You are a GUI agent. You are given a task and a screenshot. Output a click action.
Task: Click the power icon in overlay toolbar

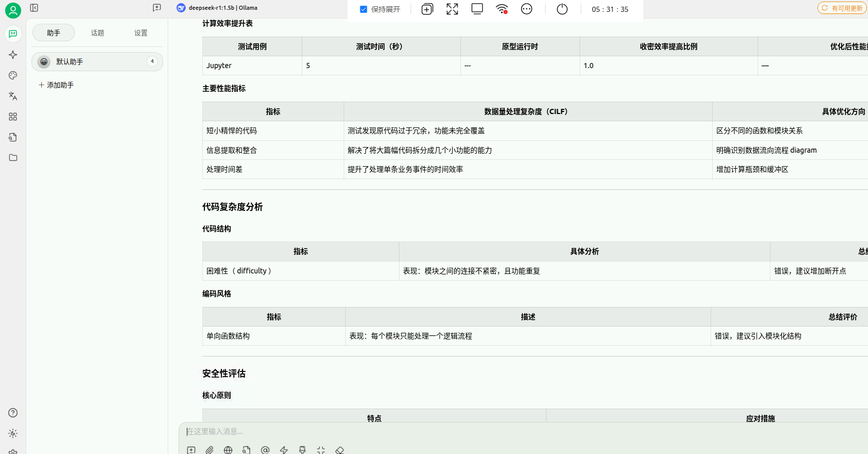coord(562,9)
